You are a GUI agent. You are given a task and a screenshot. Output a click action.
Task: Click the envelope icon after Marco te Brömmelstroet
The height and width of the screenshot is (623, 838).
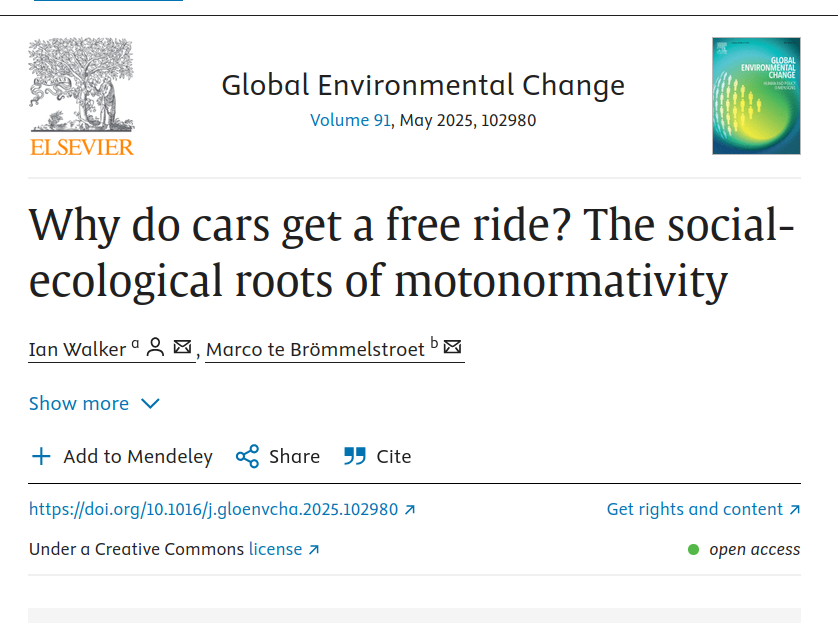point(452,348)
